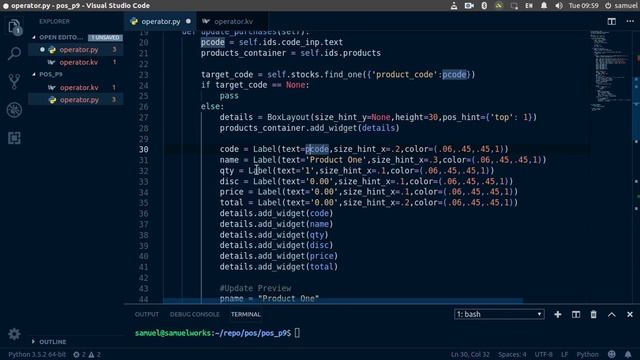The height and width of the screenshot is (360, 640).
Task: Switch to the operator.kv editor tab
Action: click(233, 21)
